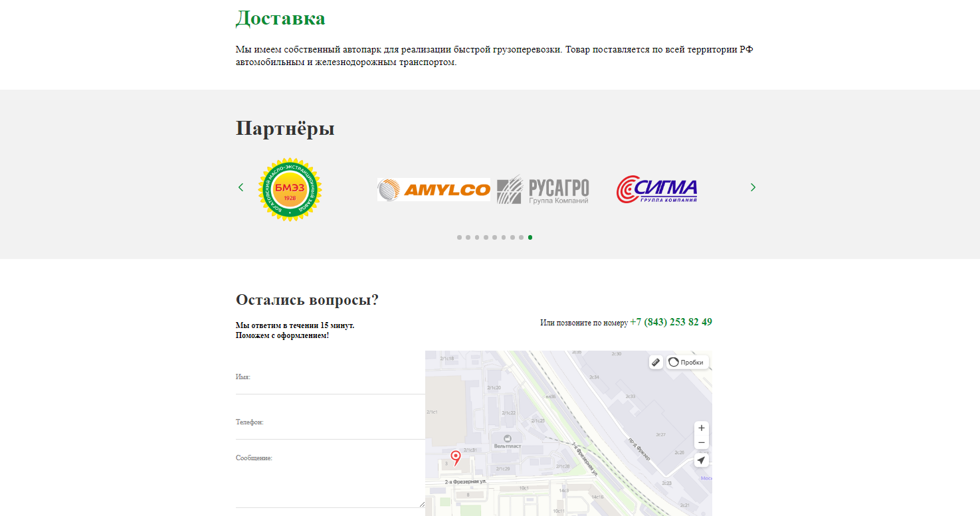Locate me using the map geolocation arrow

[702, 461]
